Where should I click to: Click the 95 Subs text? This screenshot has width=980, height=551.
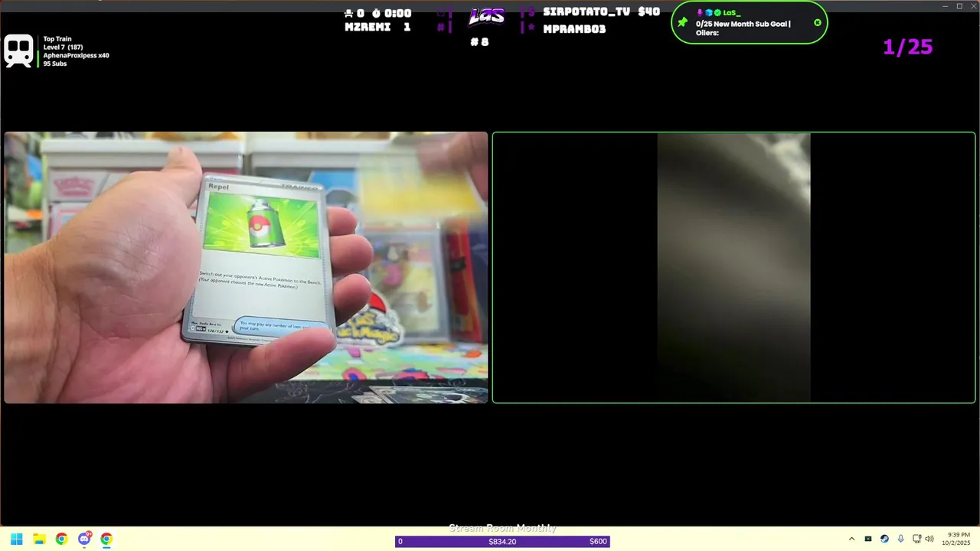[x=55, y=64]
